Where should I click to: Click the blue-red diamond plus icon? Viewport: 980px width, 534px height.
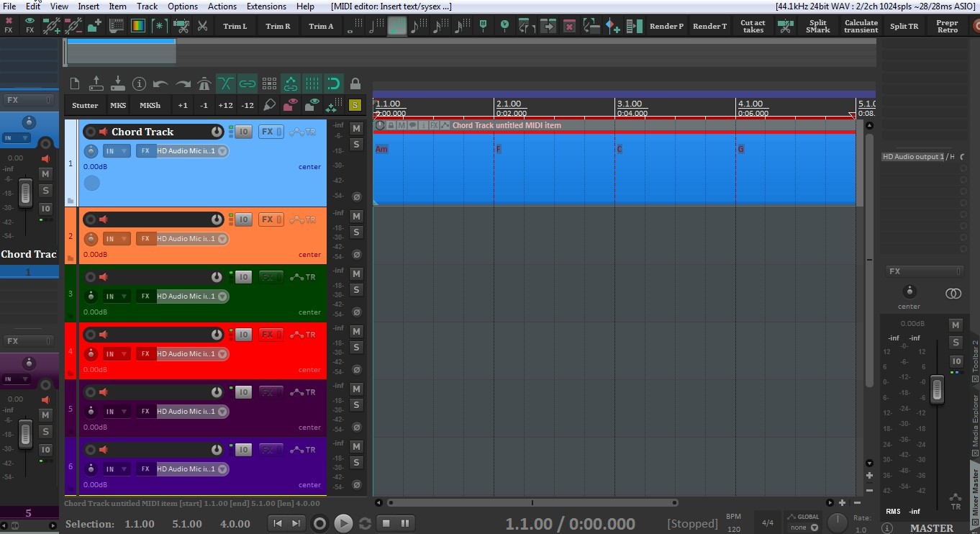(x=612, y=27)
